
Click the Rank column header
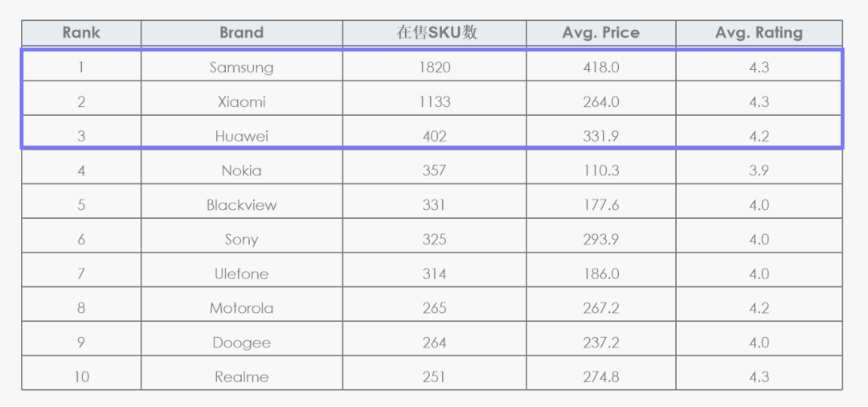(x=81, y=33)
